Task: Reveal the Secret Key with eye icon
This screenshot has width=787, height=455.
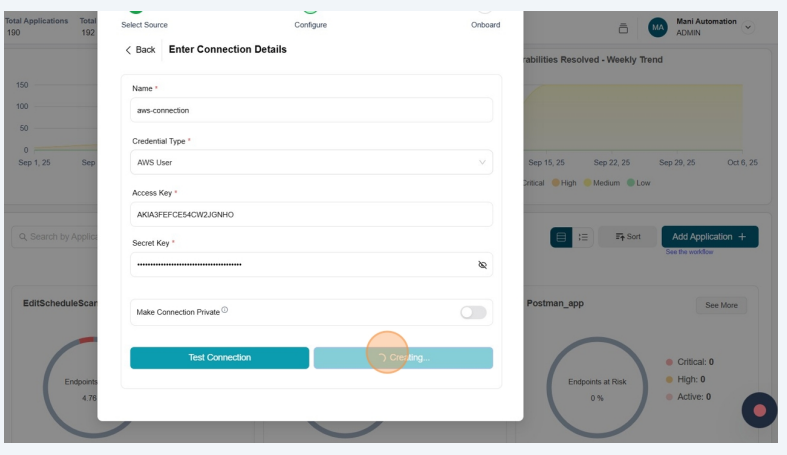Action: (482, 265)
